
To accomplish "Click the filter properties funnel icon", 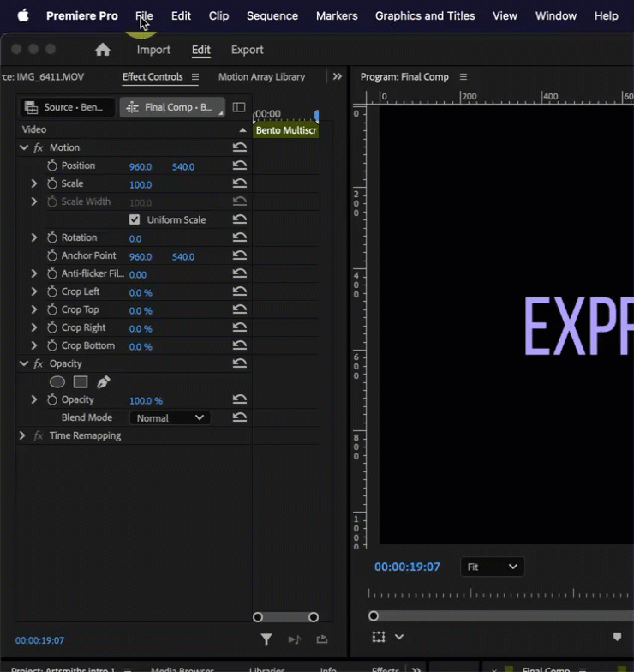I will pos(266,639).
